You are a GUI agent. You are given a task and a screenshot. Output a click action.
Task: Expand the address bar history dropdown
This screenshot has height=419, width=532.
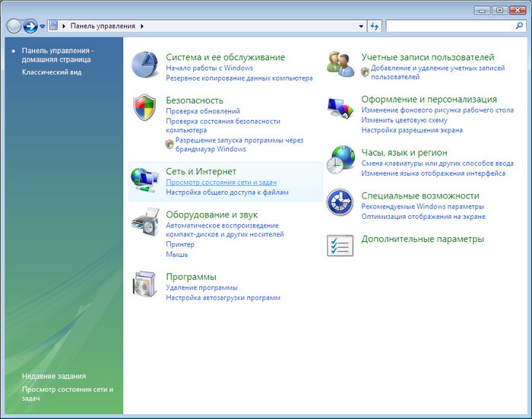coord(361,26)
